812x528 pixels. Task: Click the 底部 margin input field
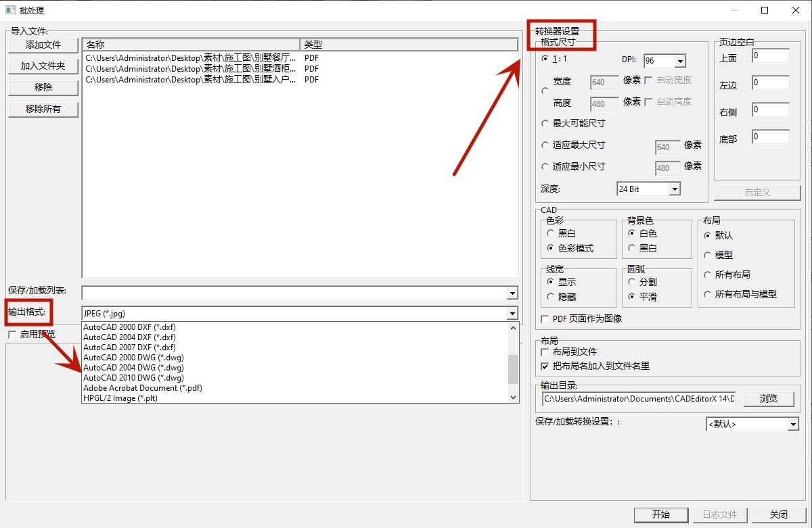771,137
